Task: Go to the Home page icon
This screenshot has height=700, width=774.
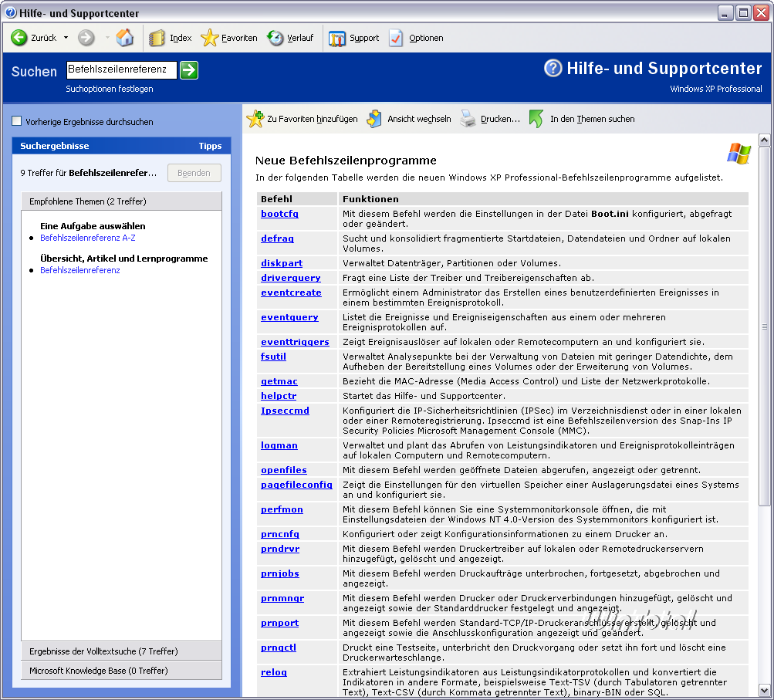Action: [x=125, y=38]
